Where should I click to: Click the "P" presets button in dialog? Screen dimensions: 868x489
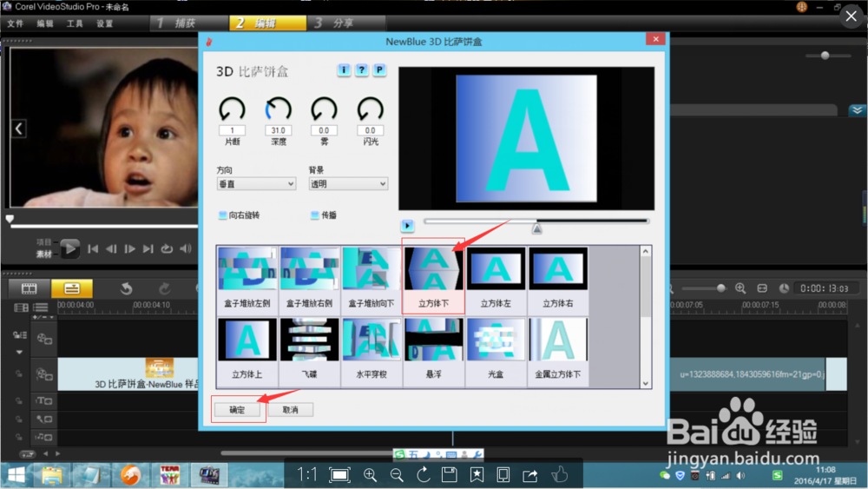tap(379, 69)
